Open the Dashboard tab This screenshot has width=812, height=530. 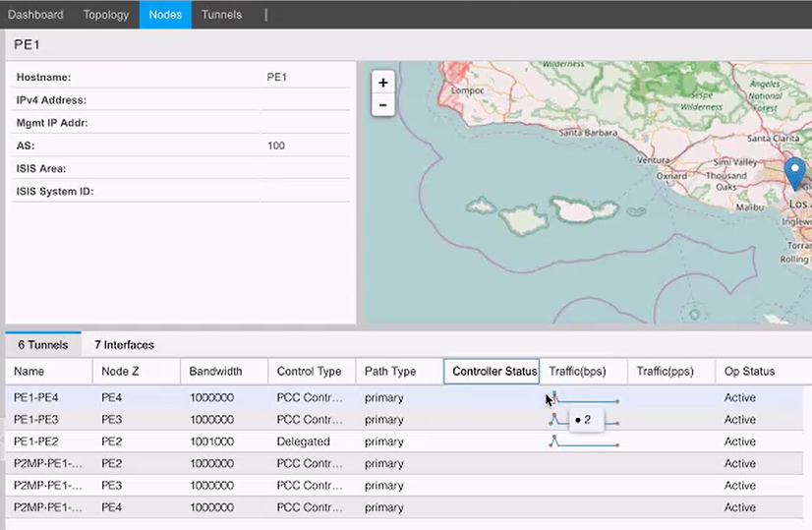[x=35, y=15]
